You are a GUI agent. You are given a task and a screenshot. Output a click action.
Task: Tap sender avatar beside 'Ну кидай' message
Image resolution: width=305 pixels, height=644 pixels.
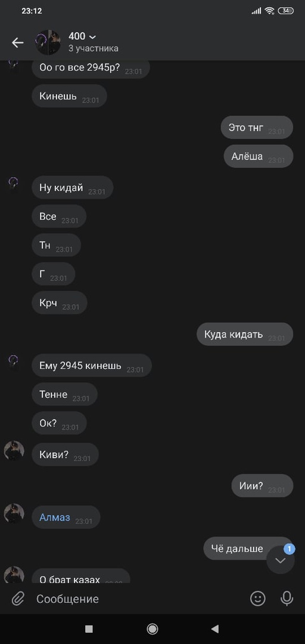pyautogui.click(x=14, y=184)
